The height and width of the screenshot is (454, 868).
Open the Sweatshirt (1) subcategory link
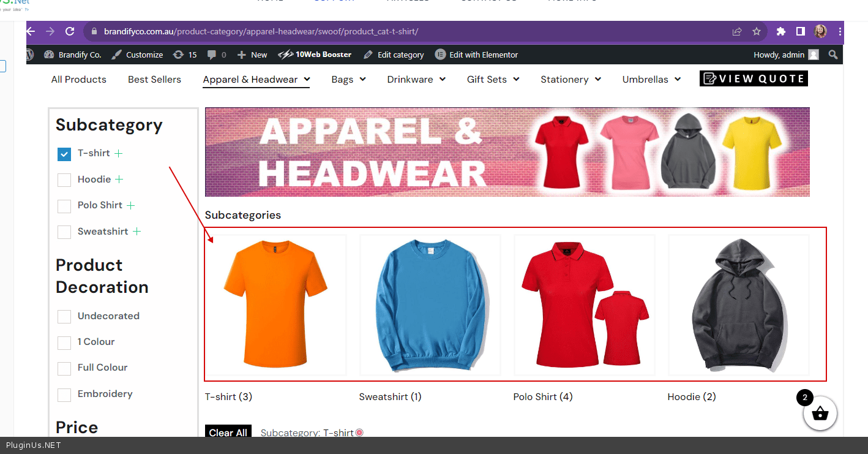coord(390,396)
